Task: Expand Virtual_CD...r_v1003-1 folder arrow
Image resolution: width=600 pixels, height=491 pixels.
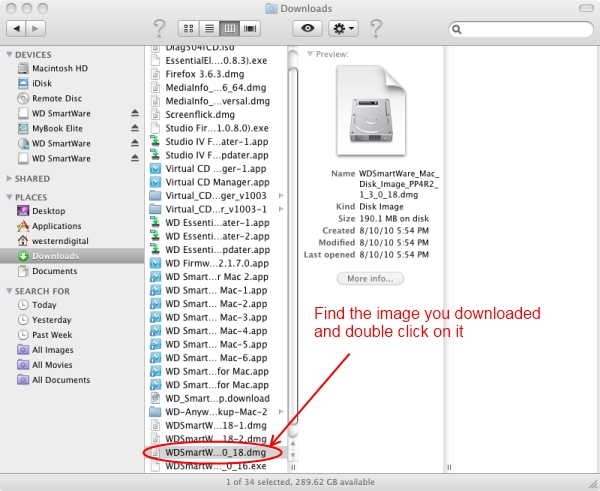Action: click(x=281, y=209)
